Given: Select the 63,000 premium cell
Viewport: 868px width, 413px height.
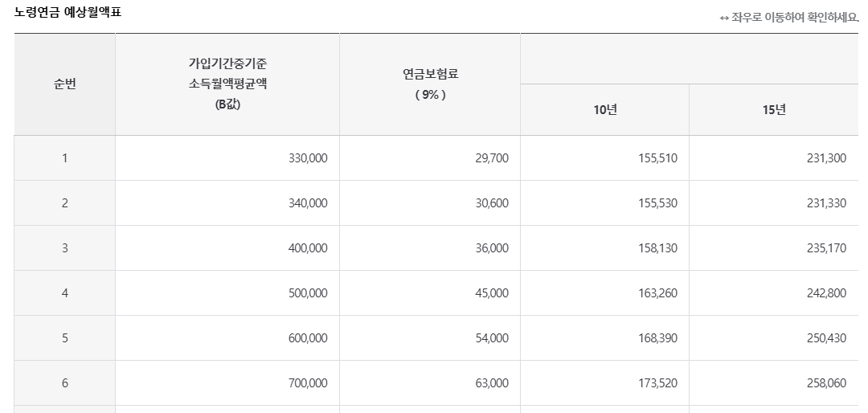Looking at the screenshot, I should tap(430, 383).
